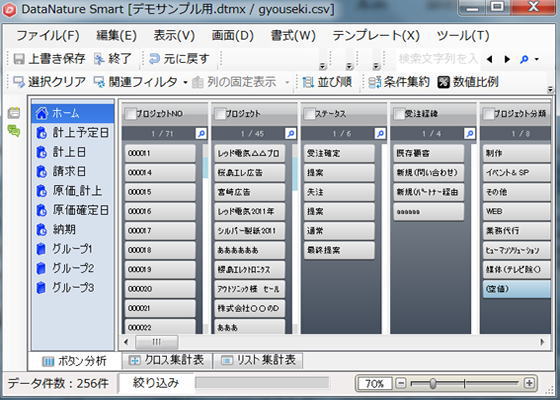The height and width of the screenshot is (400, 560).
Task: Click the 選択クリア toolbar button
Action: point(49,82)
